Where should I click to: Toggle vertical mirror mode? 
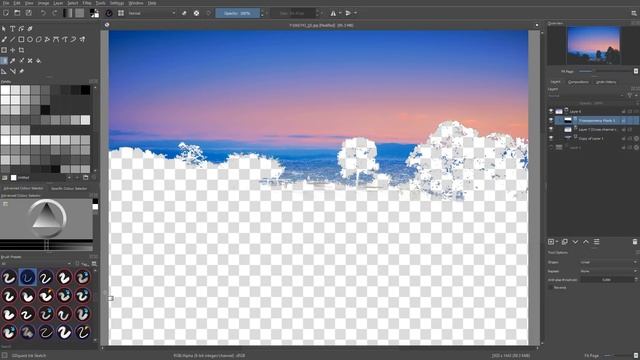pos(348,13)
